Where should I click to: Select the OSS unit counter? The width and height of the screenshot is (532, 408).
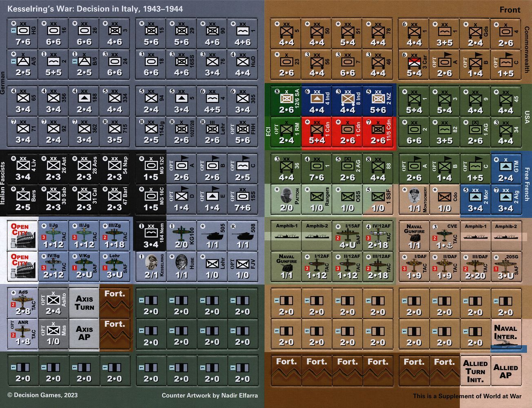[x=347, y=200]
